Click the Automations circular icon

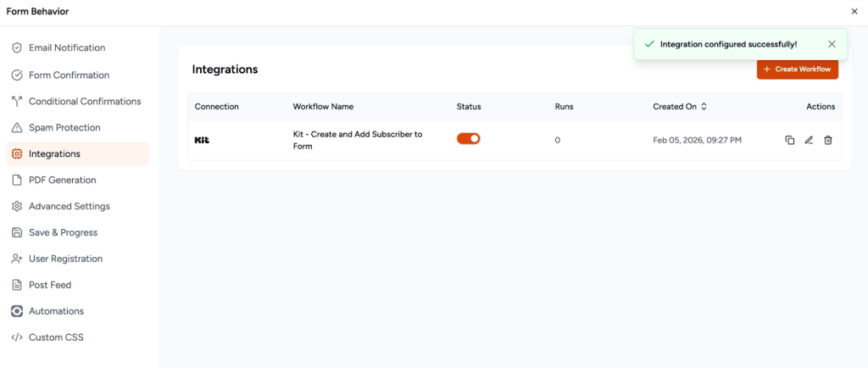17,311
